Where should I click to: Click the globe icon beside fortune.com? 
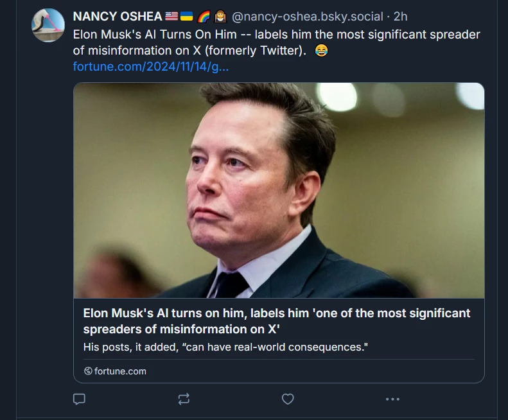click(88, 371)
